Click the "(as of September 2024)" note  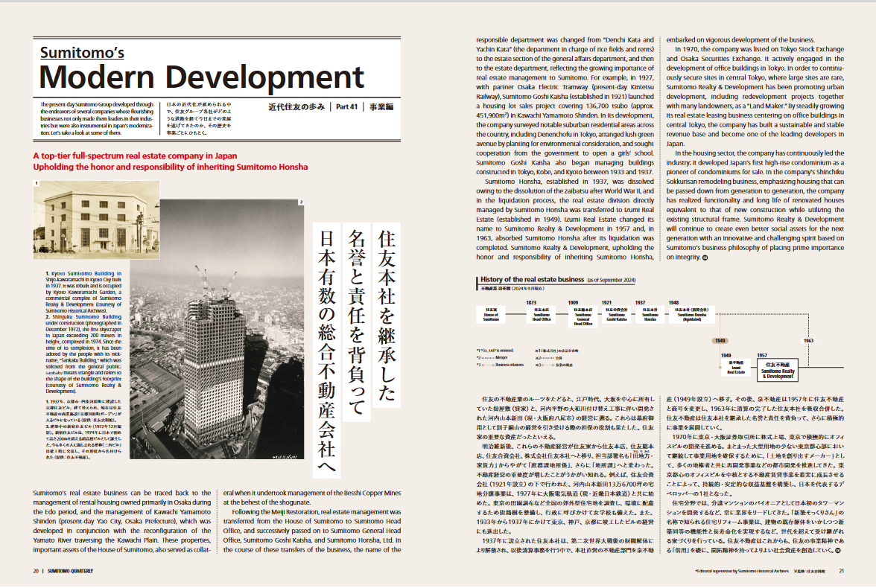tap(611, 280)
